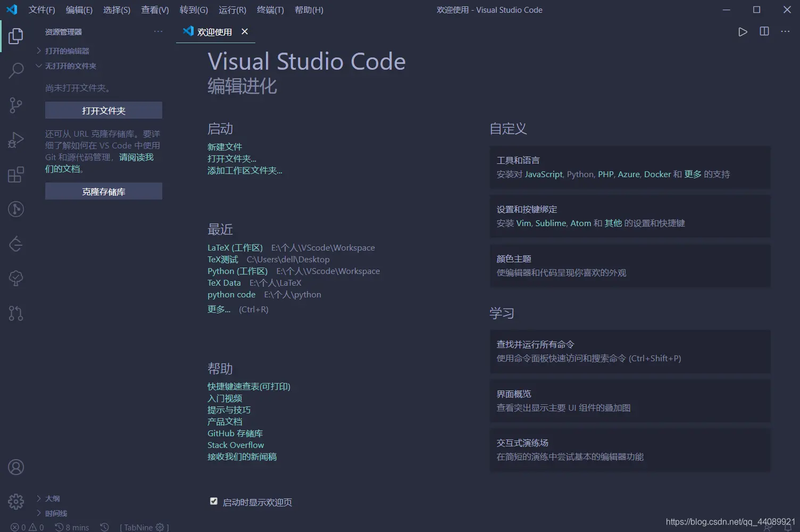Open the Pull Requests icon in activity bar
The image size is (800, 532).
[x=16, y=313]
